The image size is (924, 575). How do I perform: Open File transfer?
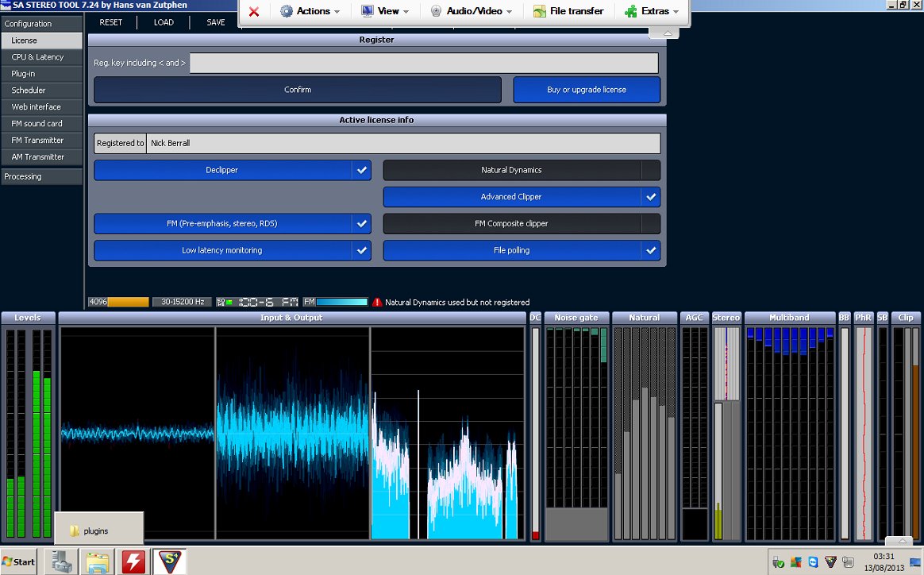point(568,11)
